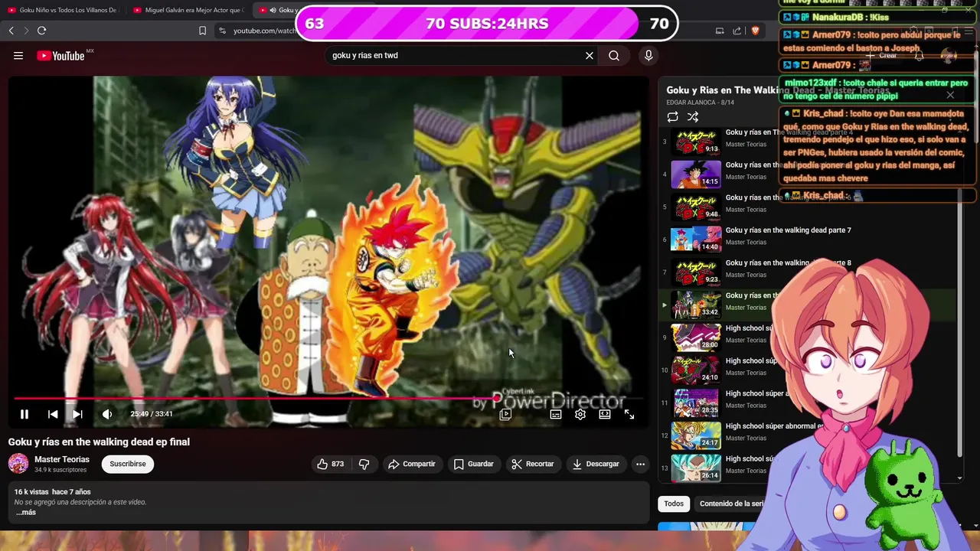The width and height of the screenshot is (980, 551).
Task: Click playlist scrollbar down arrow
Action: [960, 478]
